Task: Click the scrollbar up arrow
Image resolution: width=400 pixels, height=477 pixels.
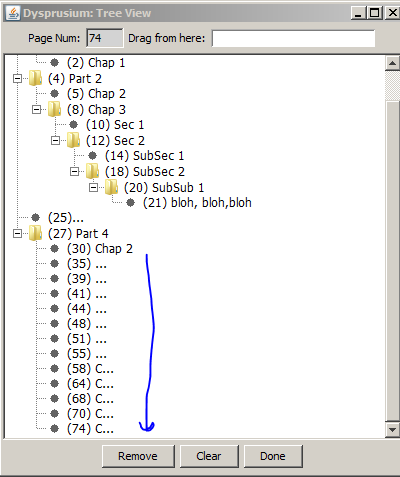Action: [x=392, y=63]
